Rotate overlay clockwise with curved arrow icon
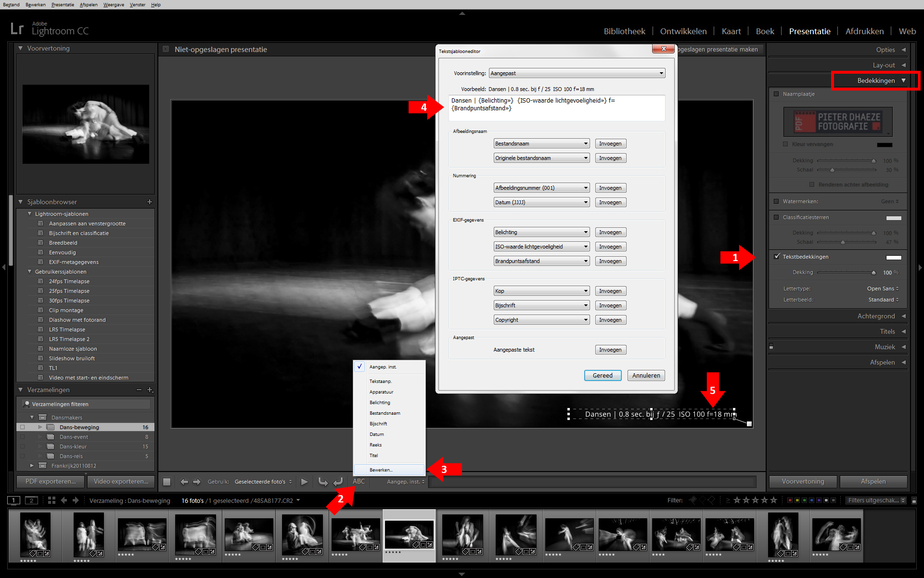The width and height of the screenshot is (924, 578). pos(338,481)
